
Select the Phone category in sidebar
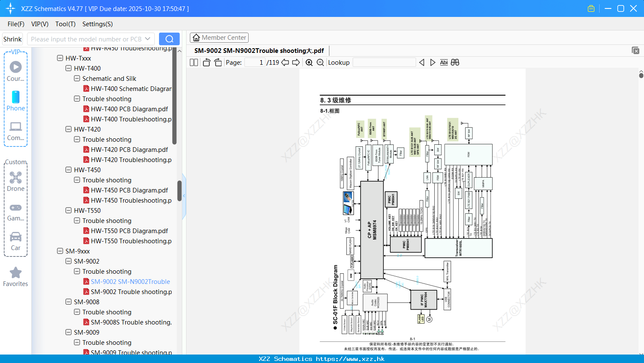[16, 101]
